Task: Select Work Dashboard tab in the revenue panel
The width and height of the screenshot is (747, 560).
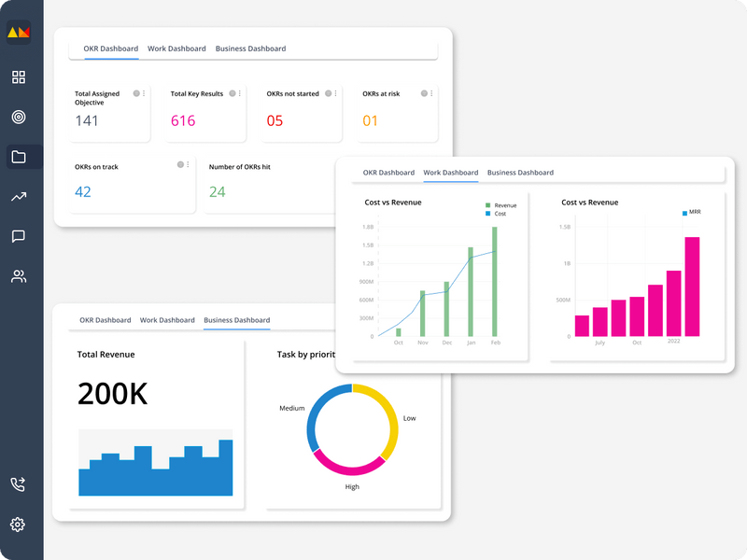Action: (x=167, y=320)
